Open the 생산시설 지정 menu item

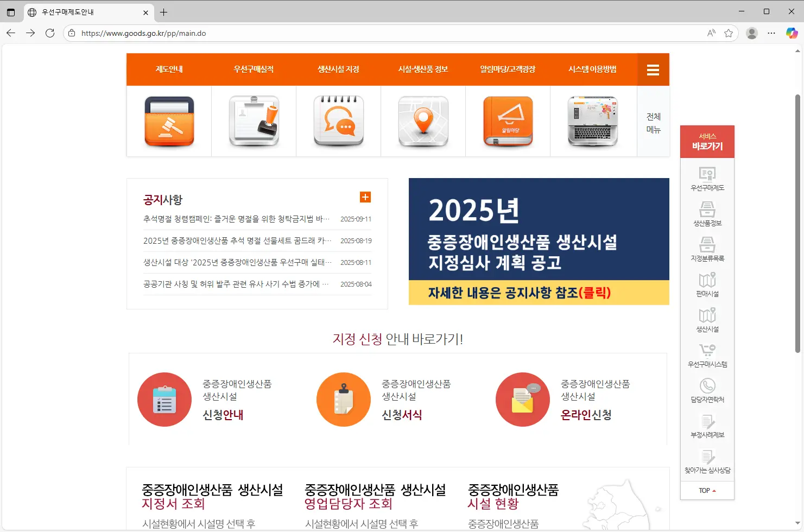(338, 69)
